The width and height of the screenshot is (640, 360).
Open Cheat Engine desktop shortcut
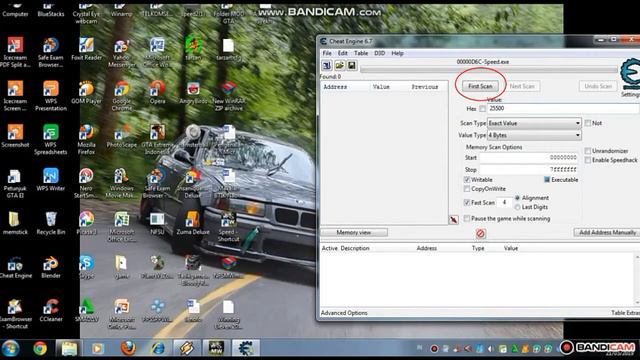point(16,268)
